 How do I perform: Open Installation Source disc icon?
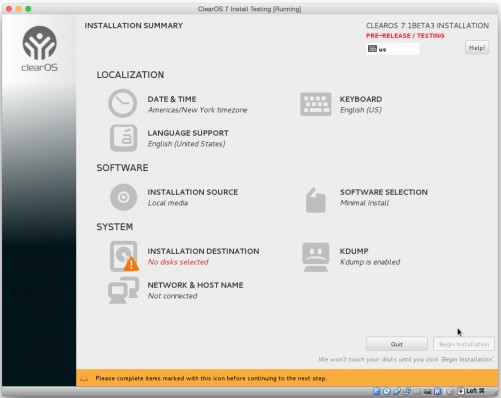(x=123, y=197)
